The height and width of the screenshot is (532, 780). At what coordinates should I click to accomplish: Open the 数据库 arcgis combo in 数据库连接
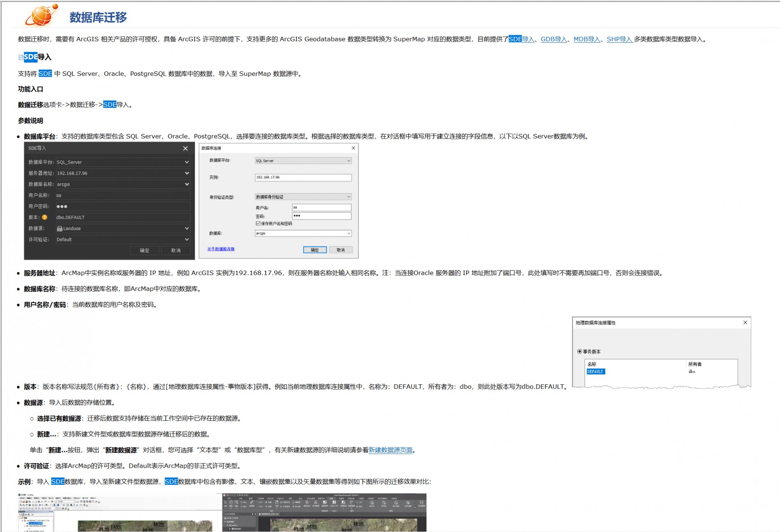(303, 233)
